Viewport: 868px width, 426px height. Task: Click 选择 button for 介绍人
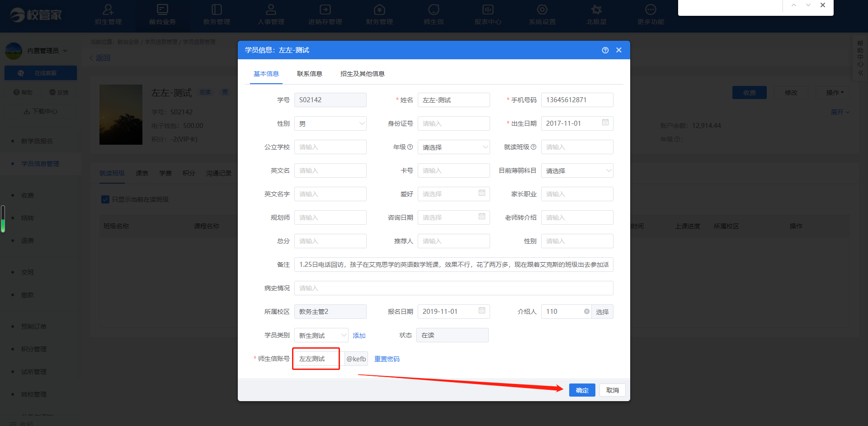[602, 312]
